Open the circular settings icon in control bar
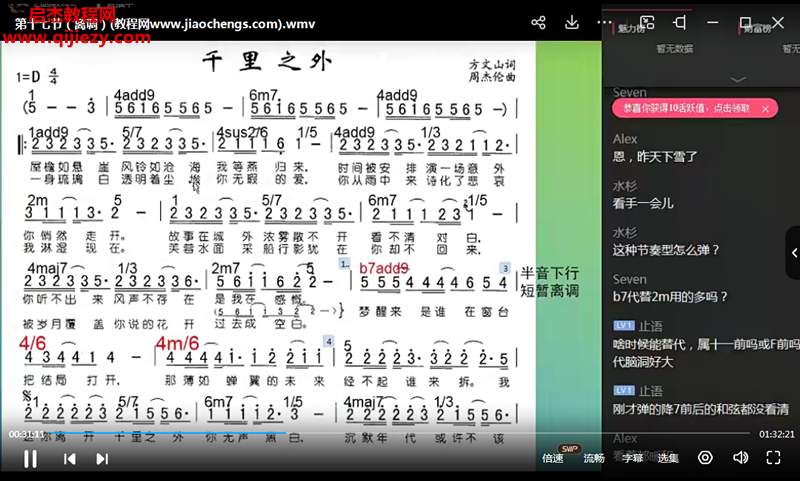 click(705, 458)
